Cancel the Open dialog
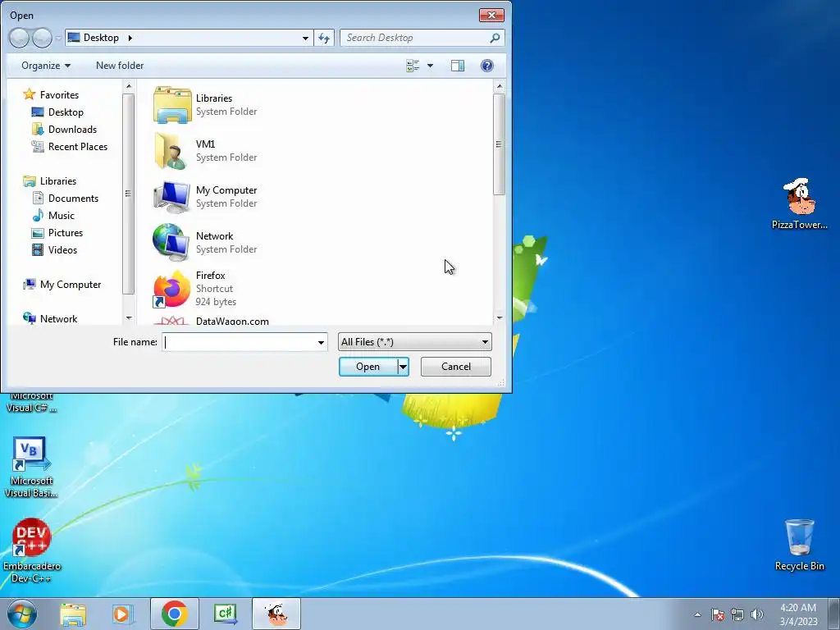840x630 pixels. tap(456, 367)
